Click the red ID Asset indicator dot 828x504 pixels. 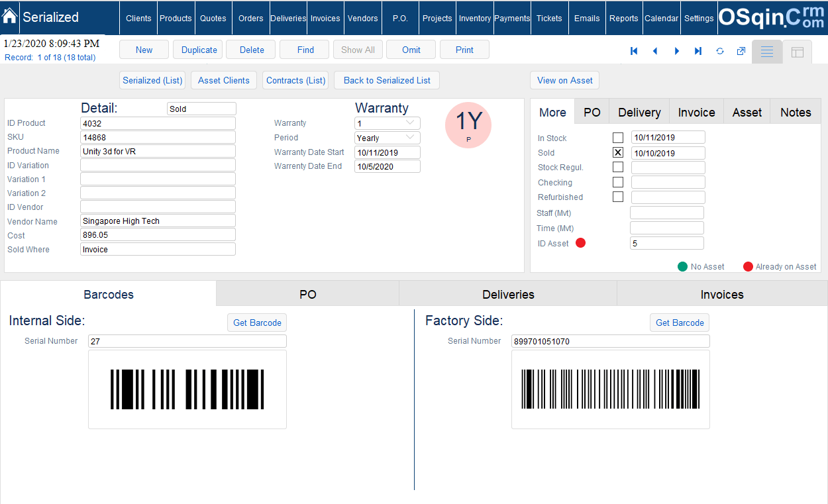pyautogui.click(x=581, y=243)
